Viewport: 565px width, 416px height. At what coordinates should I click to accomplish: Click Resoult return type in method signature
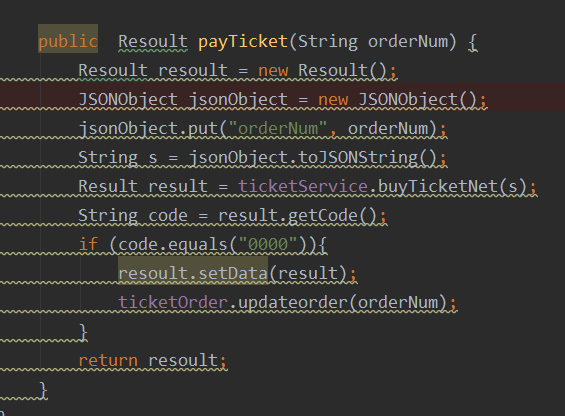[153, 41]
